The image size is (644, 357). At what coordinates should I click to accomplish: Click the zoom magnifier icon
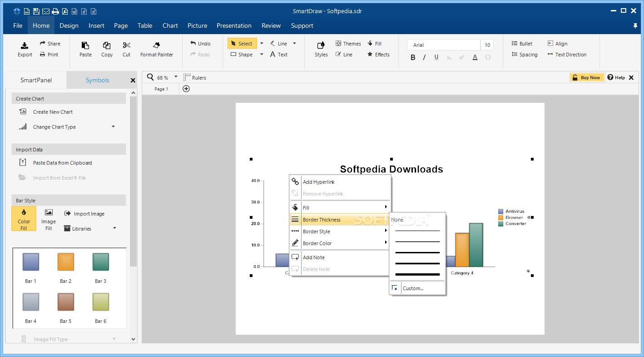(150, 77)
